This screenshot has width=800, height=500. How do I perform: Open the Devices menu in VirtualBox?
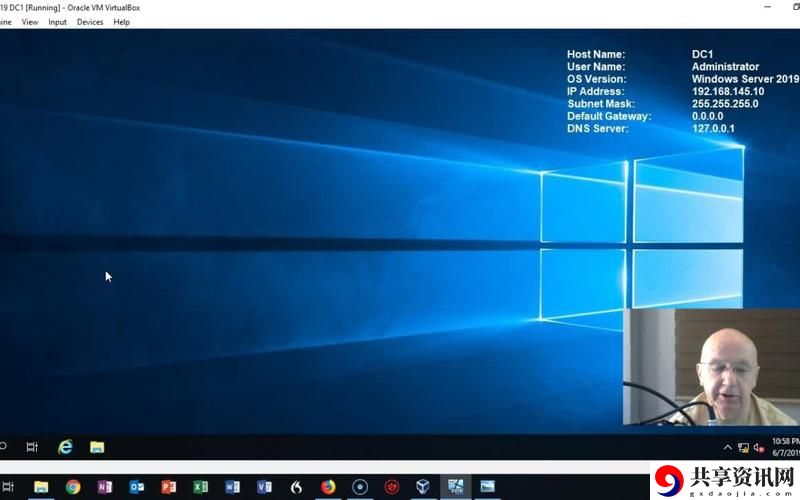tap(90, 22)
